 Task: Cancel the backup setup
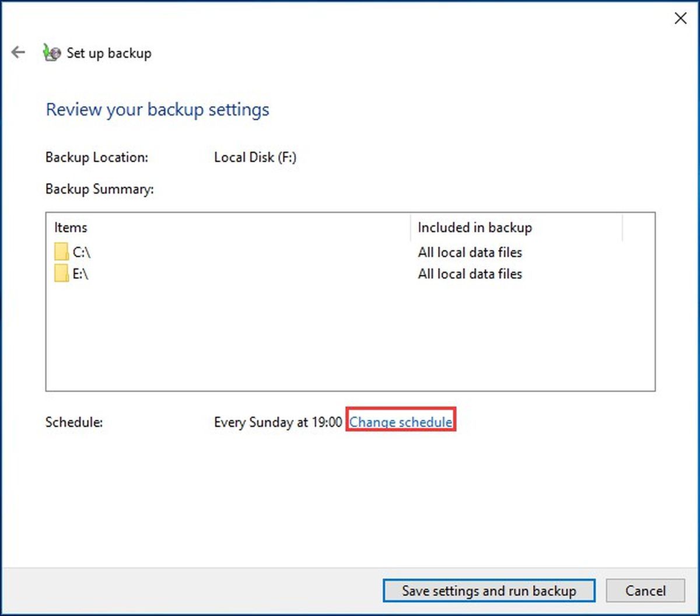click(x=645, y=591)
